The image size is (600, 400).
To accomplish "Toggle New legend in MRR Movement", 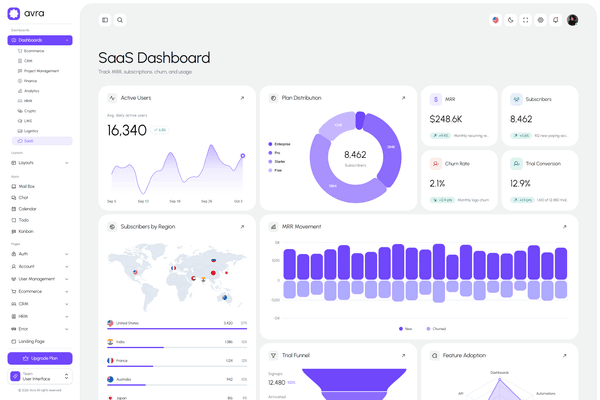I will point(406,329).
